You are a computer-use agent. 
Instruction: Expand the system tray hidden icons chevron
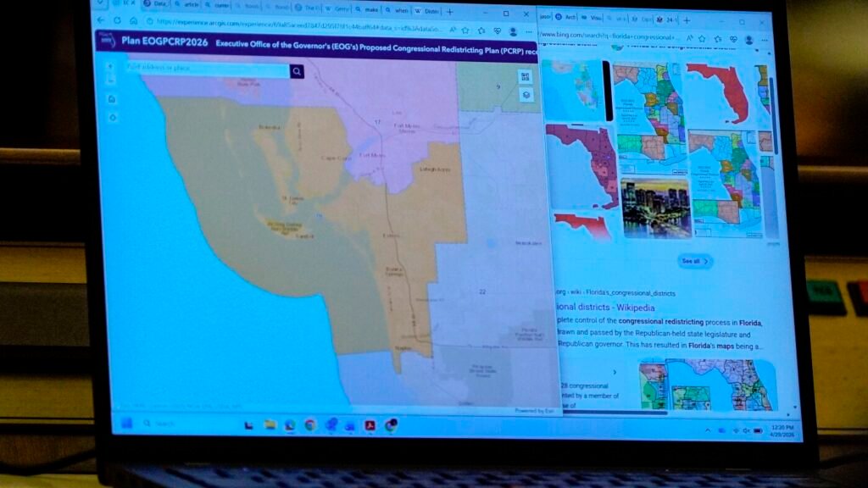pyautogui.click(x=709, y=430)
